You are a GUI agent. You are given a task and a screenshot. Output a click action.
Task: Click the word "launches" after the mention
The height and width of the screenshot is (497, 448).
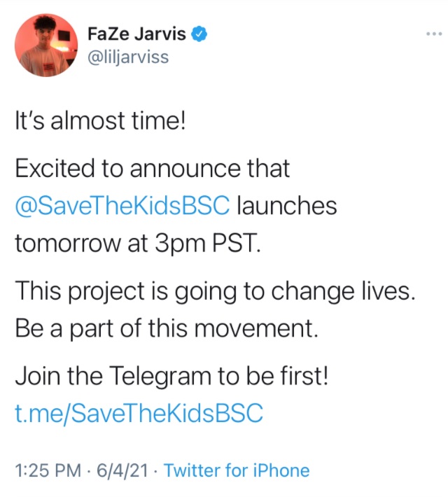286,205
